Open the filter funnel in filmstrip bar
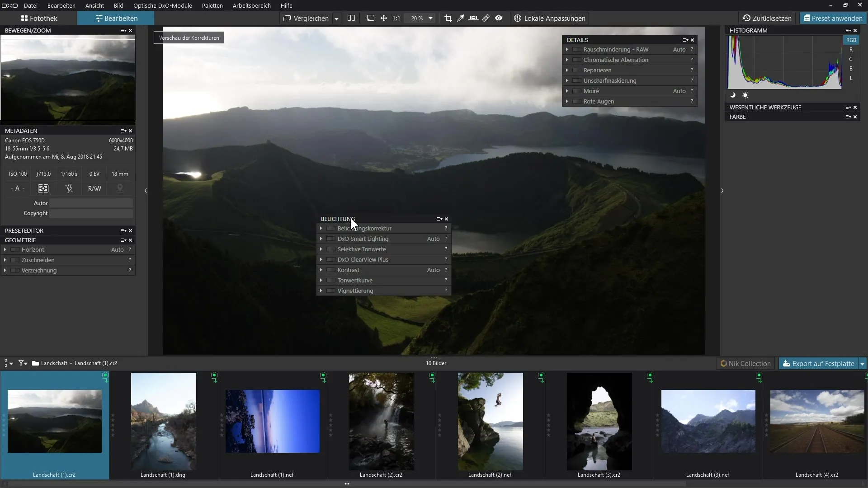 click(23, 363)
